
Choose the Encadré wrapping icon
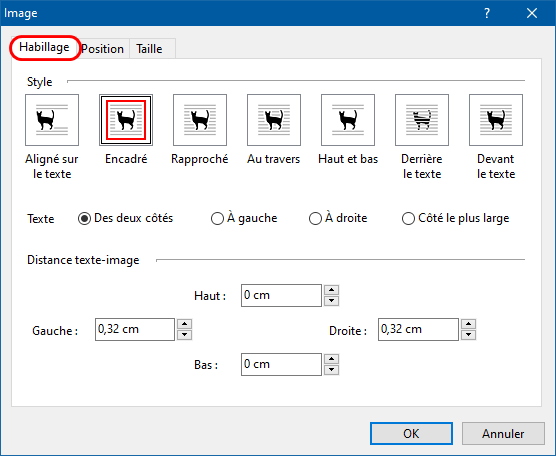click(x=126, y=120)
